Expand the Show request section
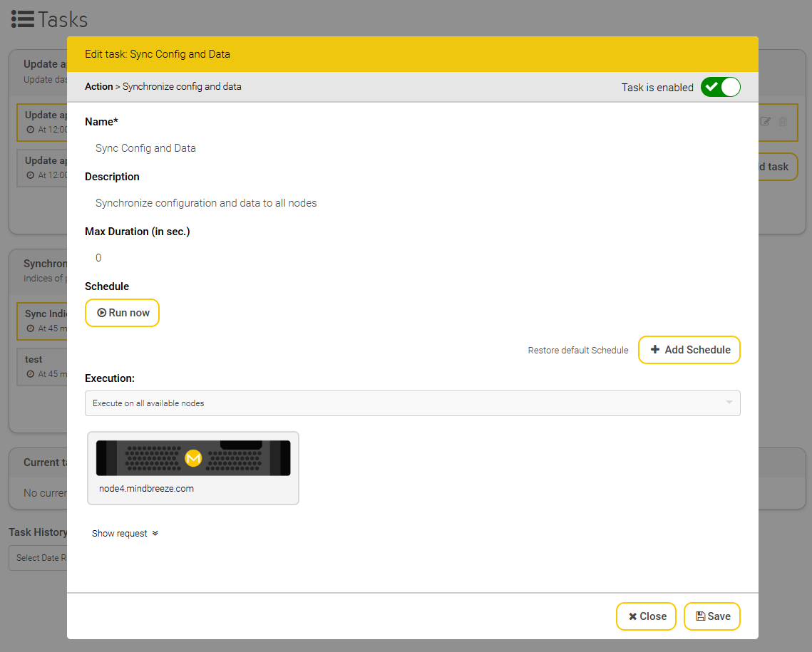 pos(125,534)
